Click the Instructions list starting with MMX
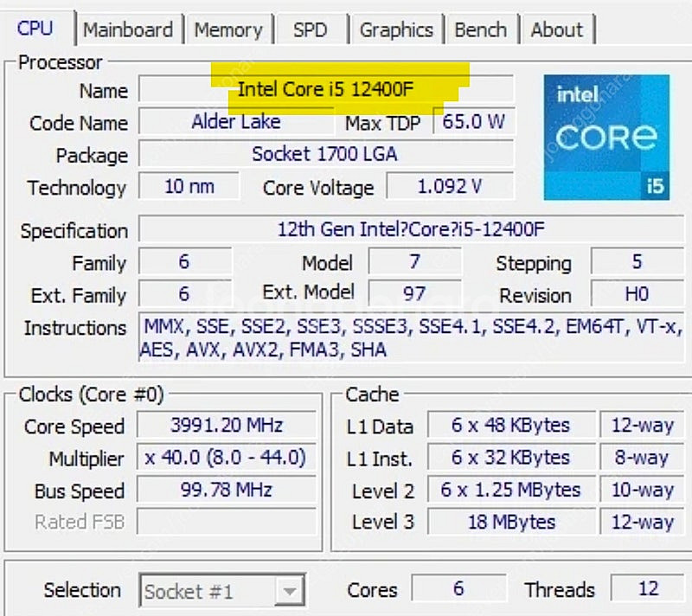 [x=411, y=337]
